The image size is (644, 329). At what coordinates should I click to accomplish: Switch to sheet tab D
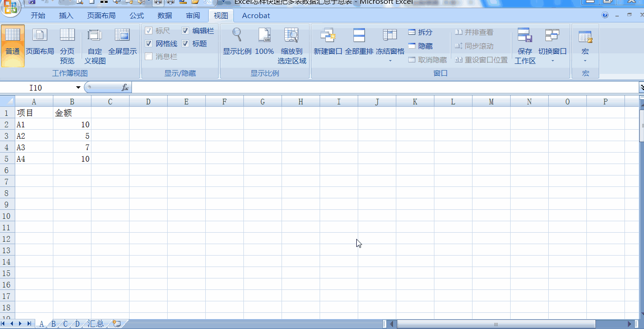pyautogui.click(x=77, y=324)
